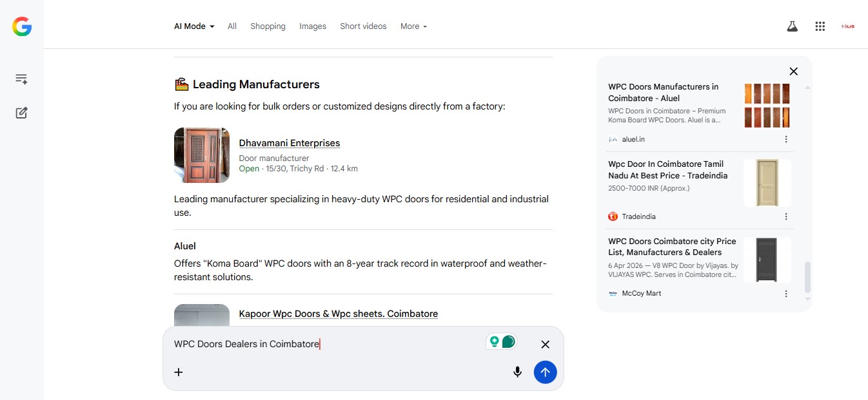Start voice search with microphone
Screen dimensions: 868x400
coord(517,372)
